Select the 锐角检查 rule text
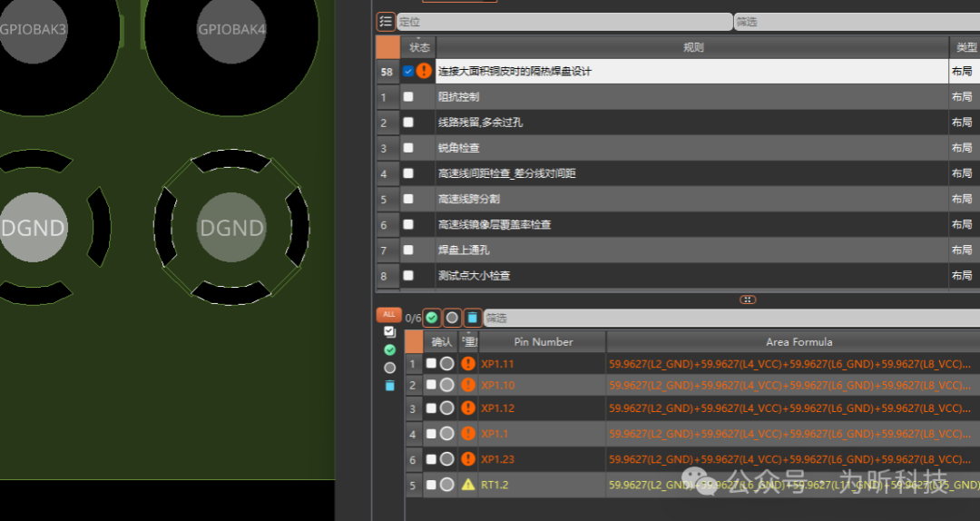Image resolution: width=980 pixels, height=521 pixels. (x=459, y=148)
